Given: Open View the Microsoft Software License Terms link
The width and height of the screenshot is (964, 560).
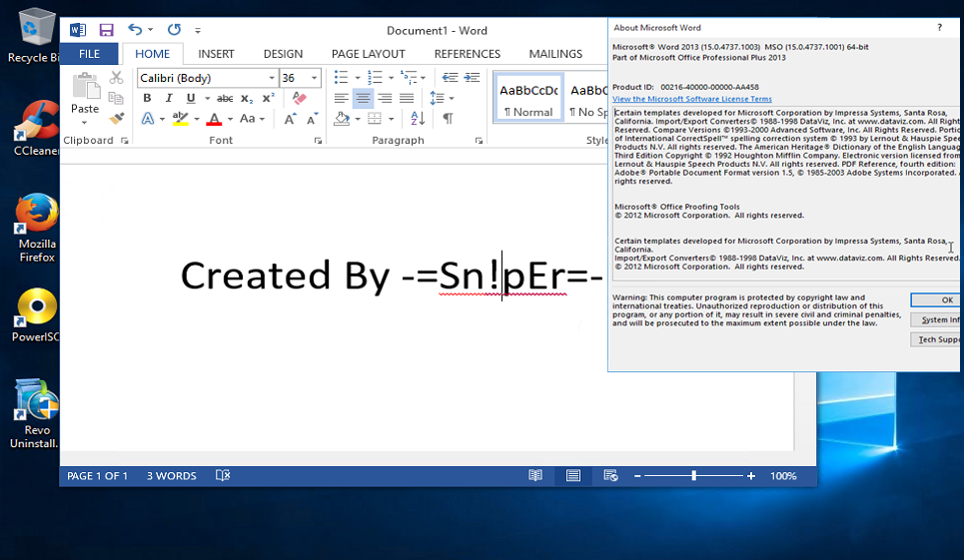Looking at the screenshot, I should click(691, 99).
